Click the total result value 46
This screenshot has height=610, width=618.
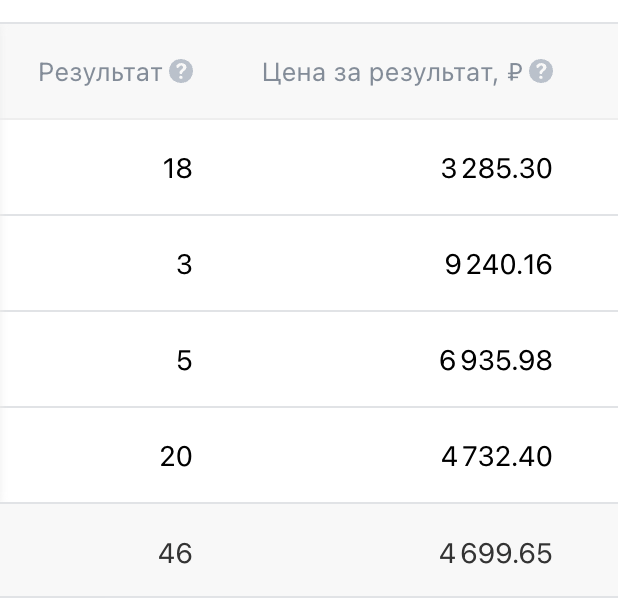pos(175,553)
